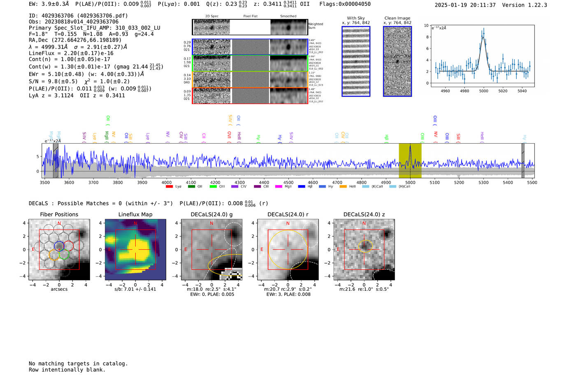Open the DECaLS(24.0) z image
576x392 pixels.
tap(364, 250)
